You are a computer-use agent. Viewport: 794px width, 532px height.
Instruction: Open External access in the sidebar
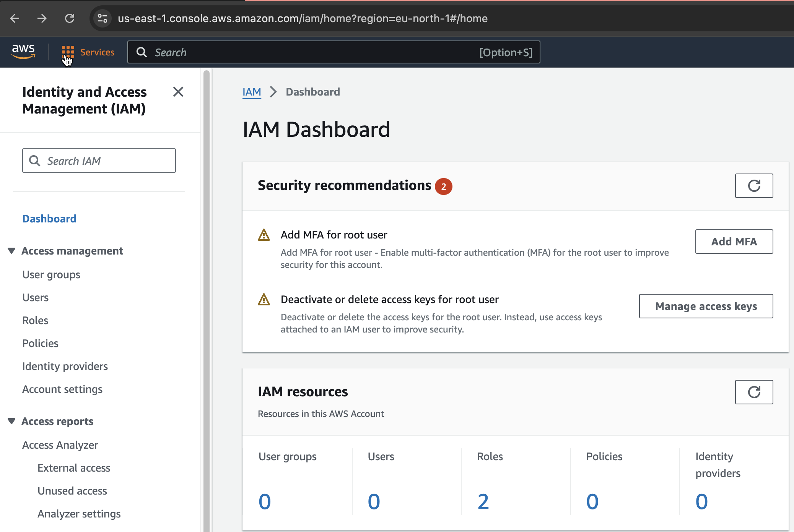click(74, 468)
